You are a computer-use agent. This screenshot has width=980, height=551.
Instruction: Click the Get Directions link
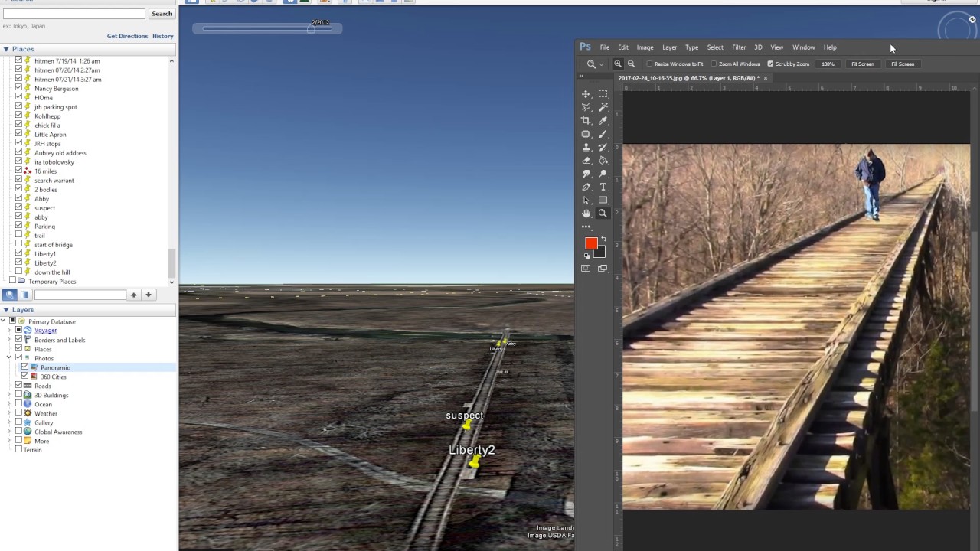click(x=127, y=36)
